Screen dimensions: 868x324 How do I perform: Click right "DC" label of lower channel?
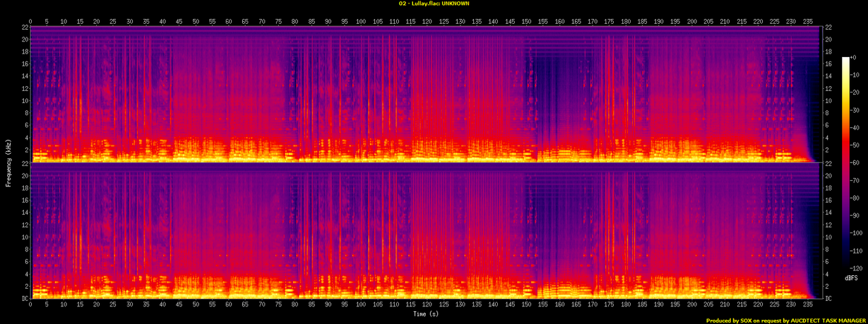point(829,299)
